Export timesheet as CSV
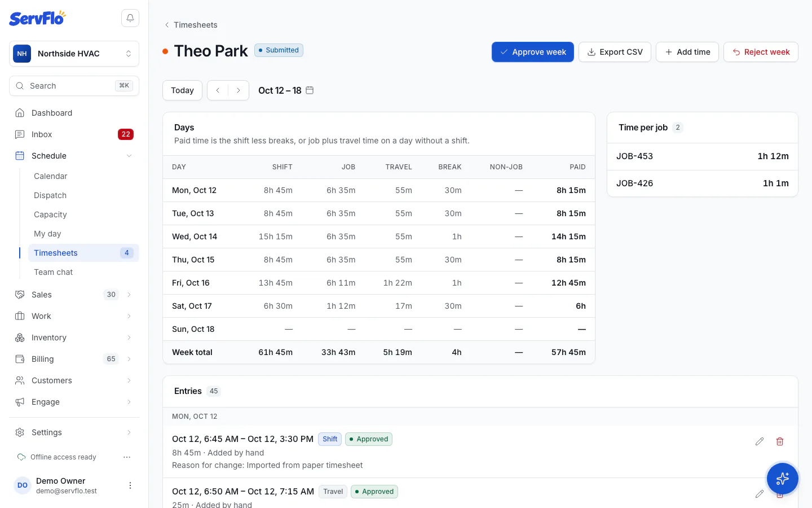 click(615, 52)
